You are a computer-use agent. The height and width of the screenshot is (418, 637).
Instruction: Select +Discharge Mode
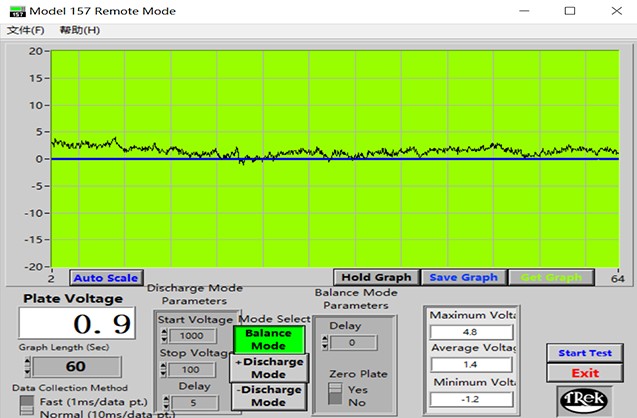click(x=268, y=368)
